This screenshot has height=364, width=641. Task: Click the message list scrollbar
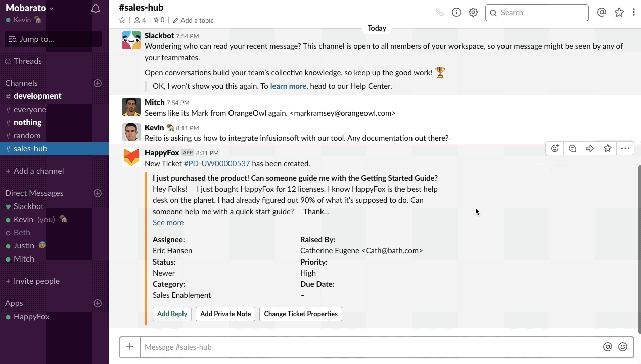(639, 249)
